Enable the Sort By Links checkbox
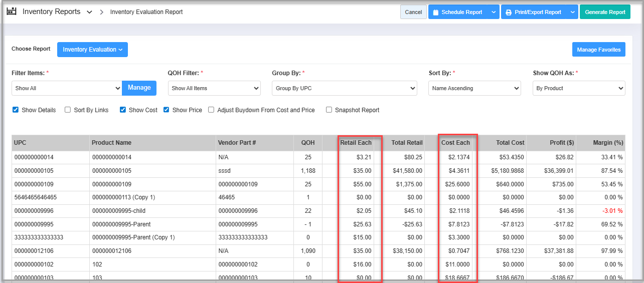Screen dimensions: 644x283 68,110
